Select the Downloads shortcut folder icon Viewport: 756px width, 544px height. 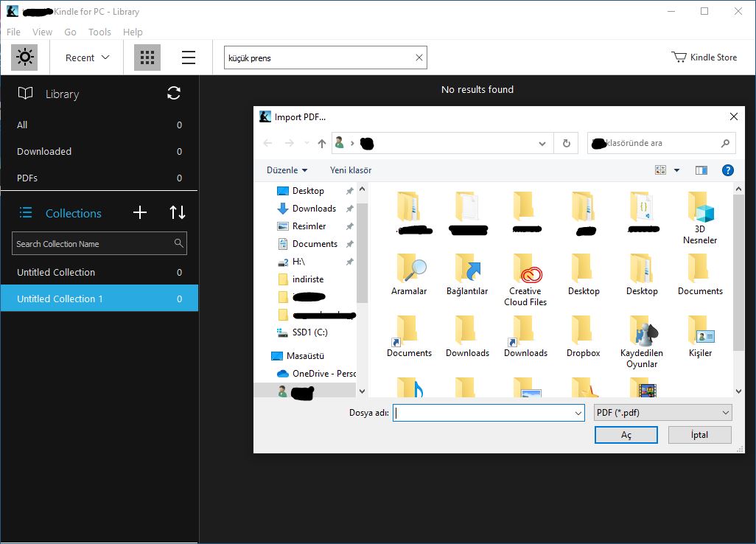[x=525, y=336]
